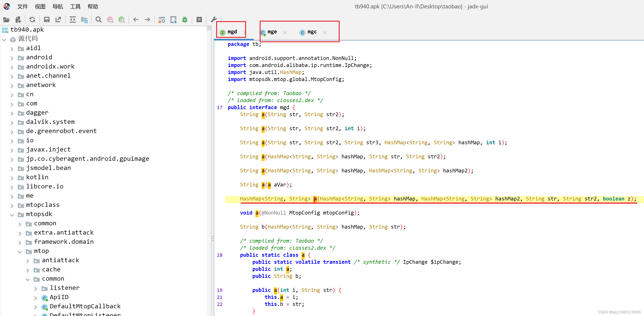Reload the project with the refresh icon
The image size is (644, 316).
[x=32, y=20]
